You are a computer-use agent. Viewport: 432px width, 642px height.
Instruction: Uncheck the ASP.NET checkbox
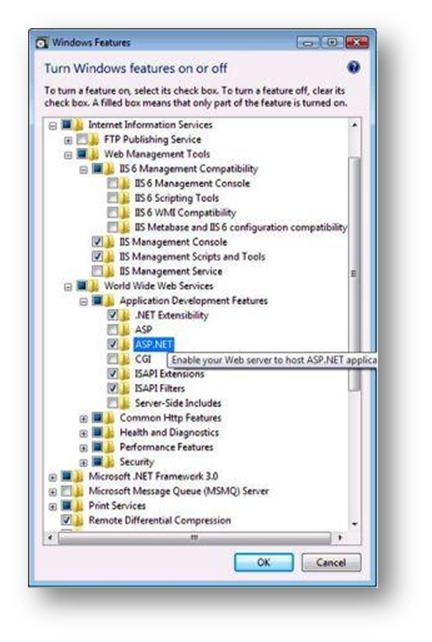[113, 344]
